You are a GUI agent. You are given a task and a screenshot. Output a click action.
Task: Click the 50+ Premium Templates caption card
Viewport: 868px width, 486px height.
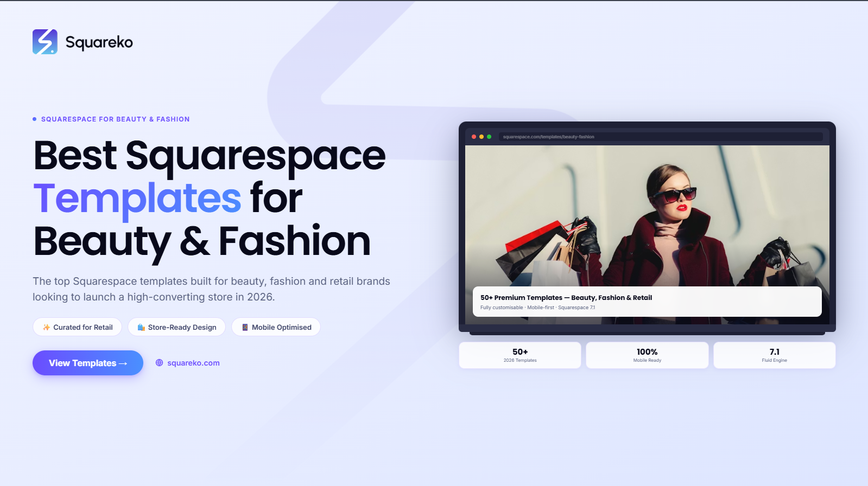(647, 302)
